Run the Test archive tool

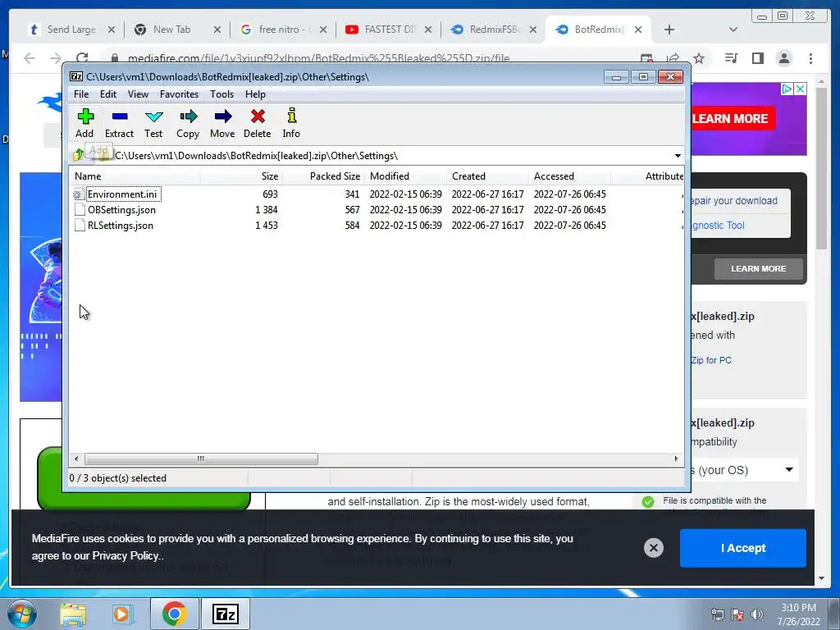click(x=153, y=123)
